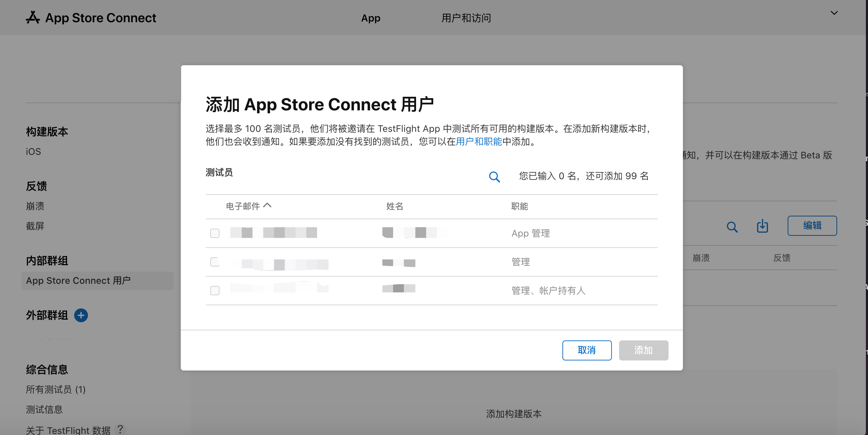Check the App 管理 tester checkbox

[215, 233]
